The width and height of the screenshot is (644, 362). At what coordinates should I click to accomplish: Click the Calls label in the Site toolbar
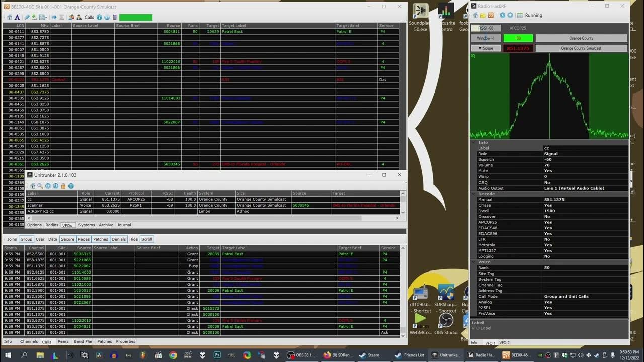click(89, 17)
